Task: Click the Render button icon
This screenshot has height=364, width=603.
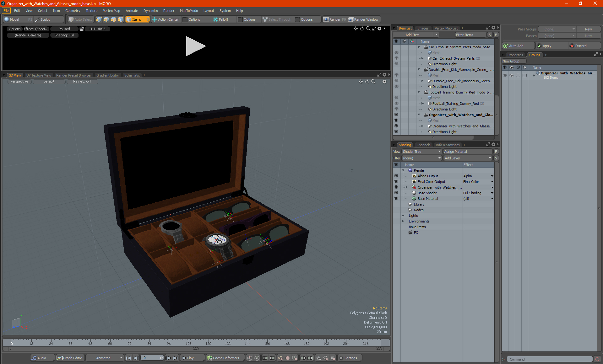Action: click(326, 19)
